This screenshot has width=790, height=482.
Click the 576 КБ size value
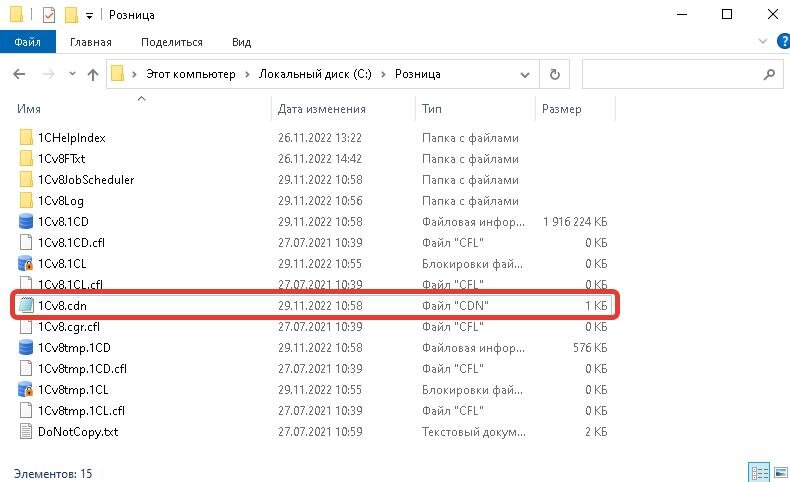tap(590, 348)
